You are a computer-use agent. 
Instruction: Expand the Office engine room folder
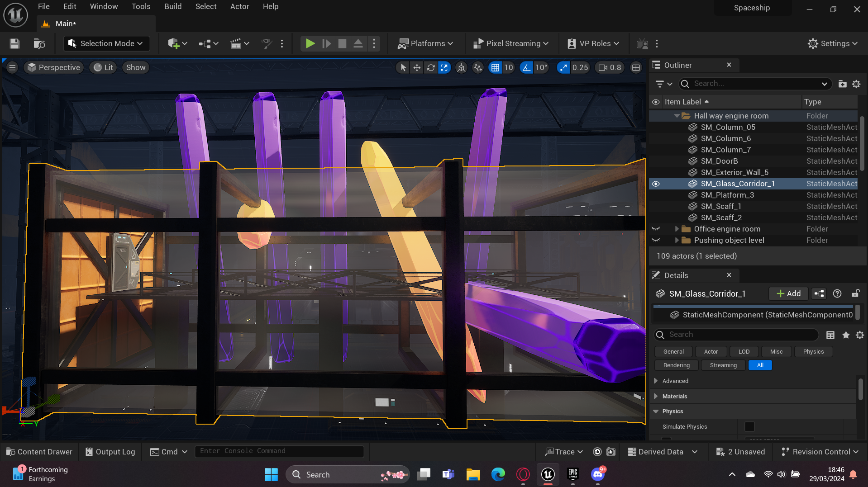(x=677, y=229)
